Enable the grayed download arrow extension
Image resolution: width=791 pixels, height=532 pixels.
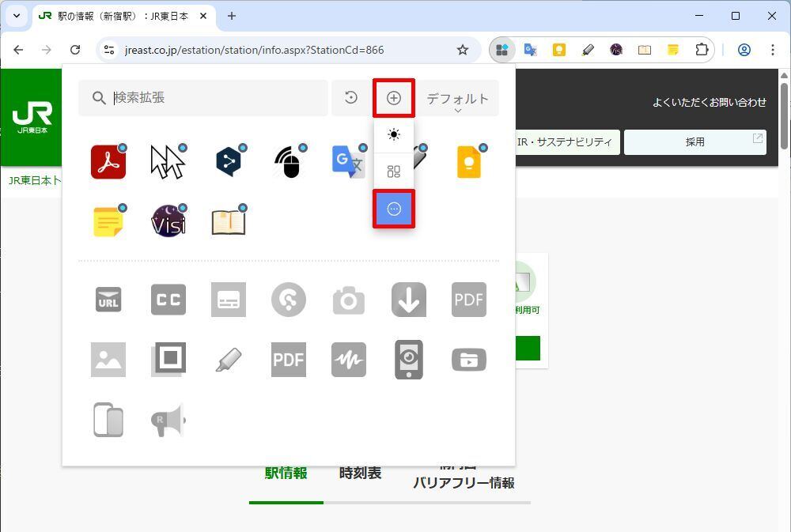[409, 300]
